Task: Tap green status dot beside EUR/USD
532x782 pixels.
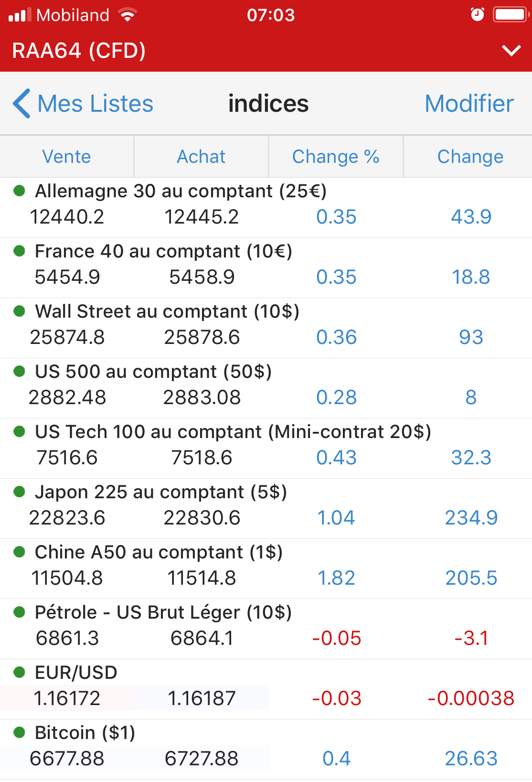Action: pos(19,672)
